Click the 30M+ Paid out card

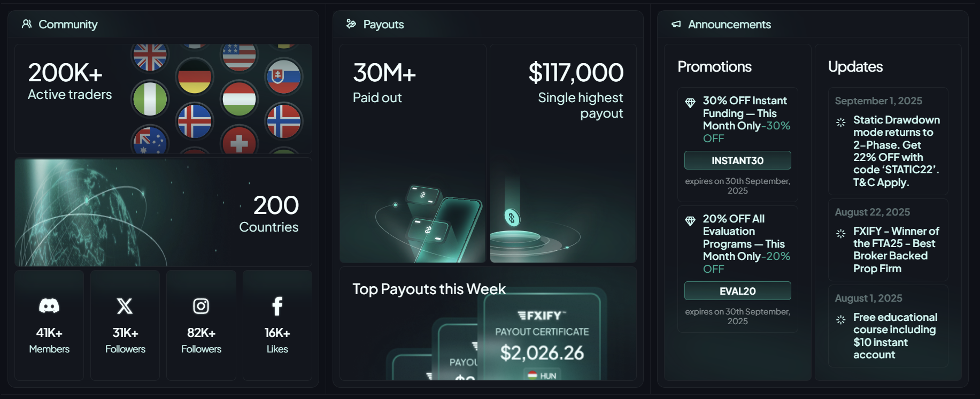point(412,154)
